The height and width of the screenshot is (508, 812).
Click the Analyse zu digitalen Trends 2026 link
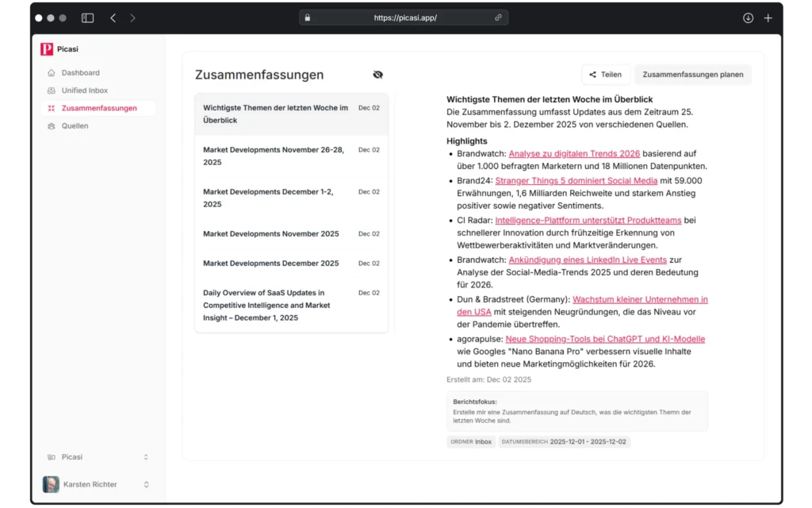click(x=575, y=153)
